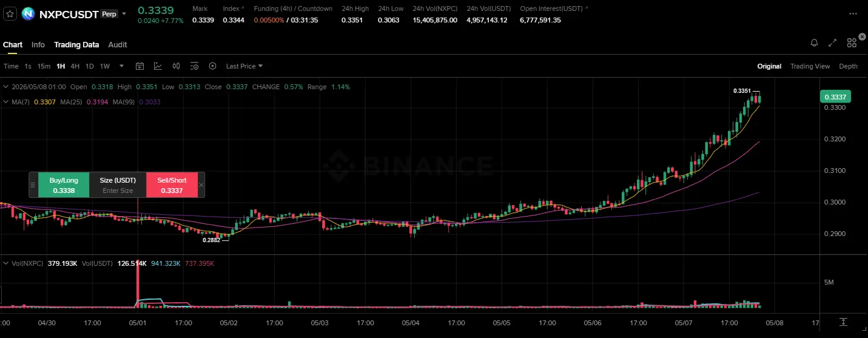Select the 1D interval

tap(90, 66)
